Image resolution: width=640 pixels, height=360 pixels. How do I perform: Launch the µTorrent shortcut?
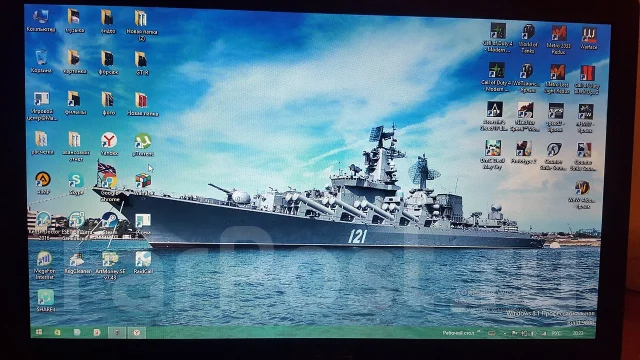[143, 145]
